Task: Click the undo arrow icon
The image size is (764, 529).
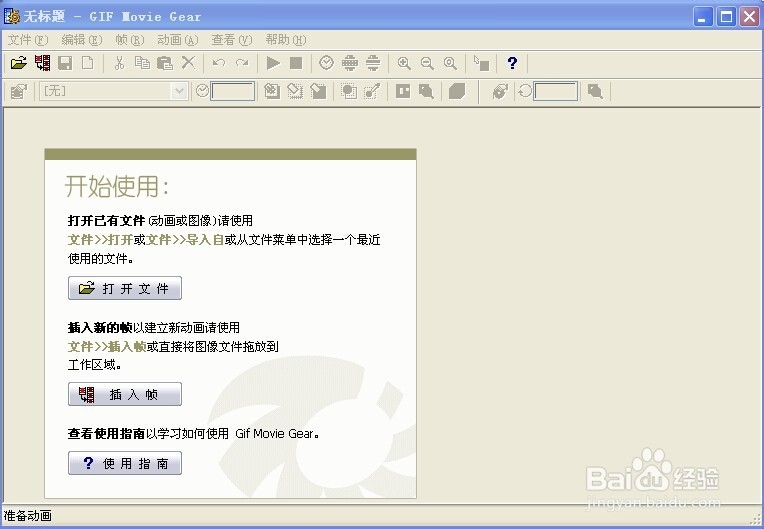Action: [x=219, y=63]
